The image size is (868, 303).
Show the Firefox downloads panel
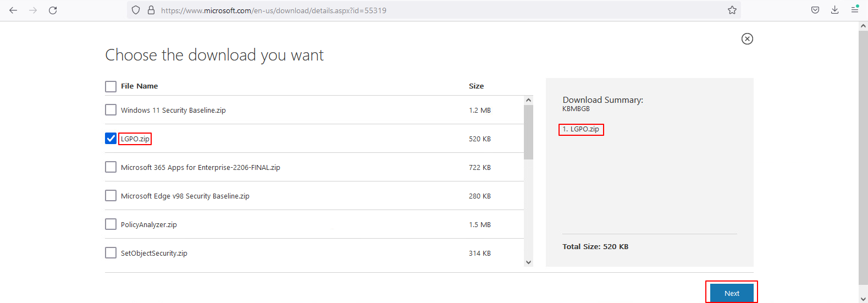pos(834,10)
